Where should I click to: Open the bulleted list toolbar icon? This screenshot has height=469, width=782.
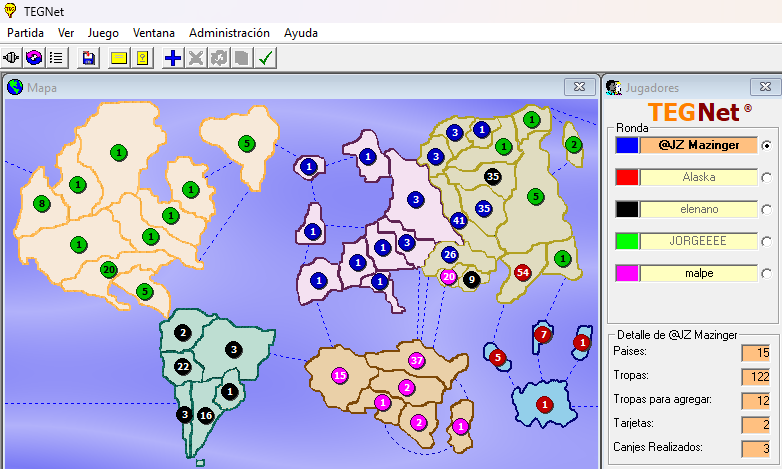(x=56, y=58)
